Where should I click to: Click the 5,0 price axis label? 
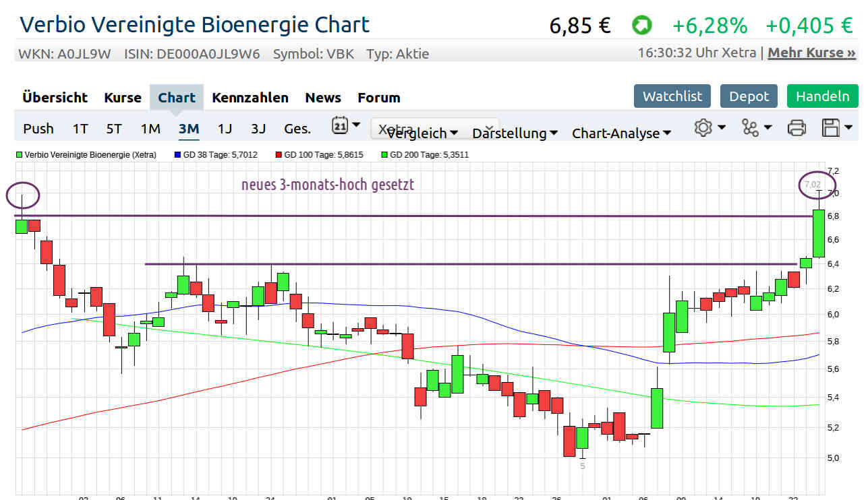click(x=833, y=458)
